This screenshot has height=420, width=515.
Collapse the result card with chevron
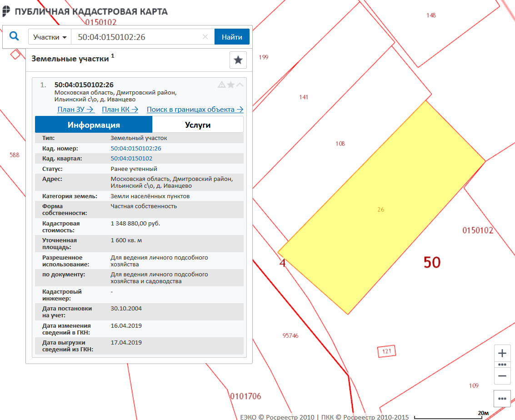[240, 85]
